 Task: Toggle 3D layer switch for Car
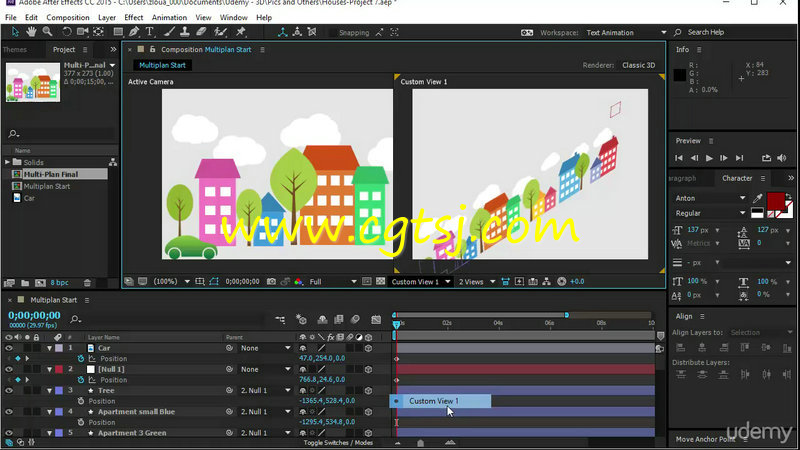pyautogui.click(x=368, y=348)
